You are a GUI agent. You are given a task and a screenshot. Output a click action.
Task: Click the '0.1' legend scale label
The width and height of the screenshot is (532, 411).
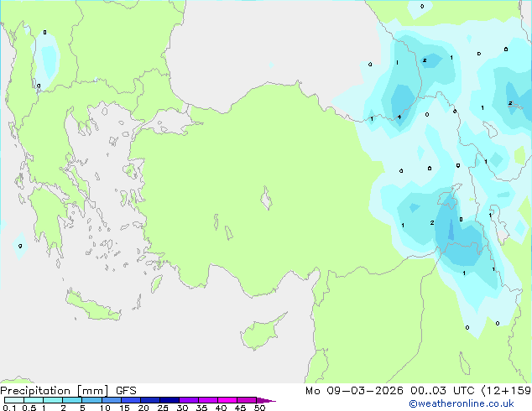click(x=9, y=408)
